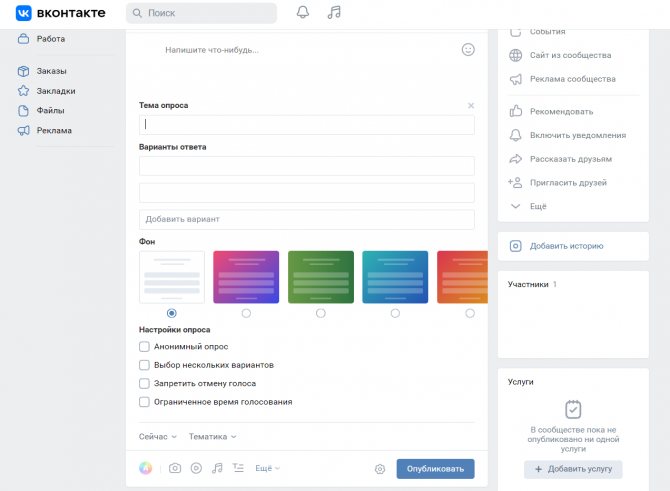Screen dimensions: 670x491
Task: Attach a video using the play icon
Action: [x=196, y=468]
